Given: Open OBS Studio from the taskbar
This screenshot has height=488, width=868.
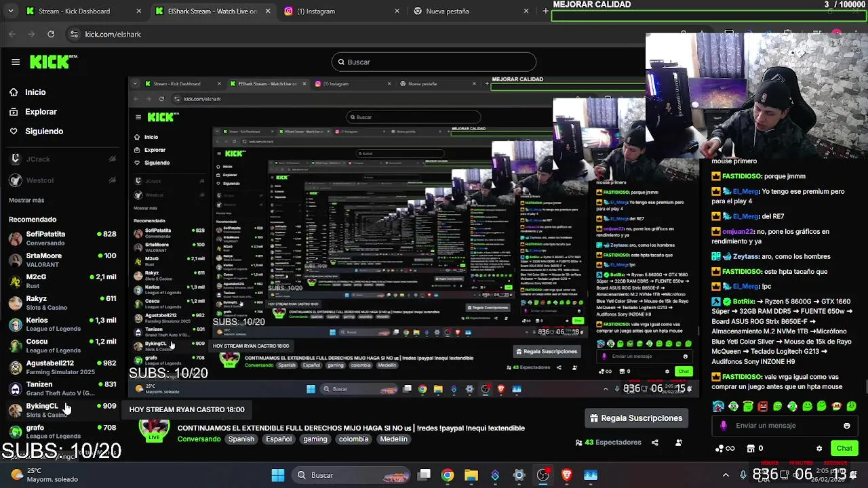Looking at the screenshot, I should [543, 475].
